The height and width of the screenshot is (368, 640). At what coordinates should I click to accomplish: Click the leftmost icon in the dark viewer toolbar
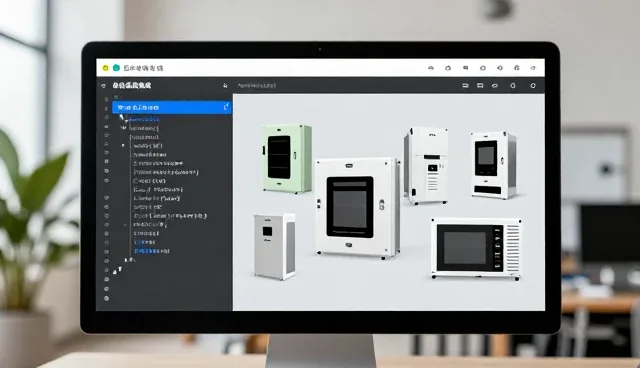465,86
